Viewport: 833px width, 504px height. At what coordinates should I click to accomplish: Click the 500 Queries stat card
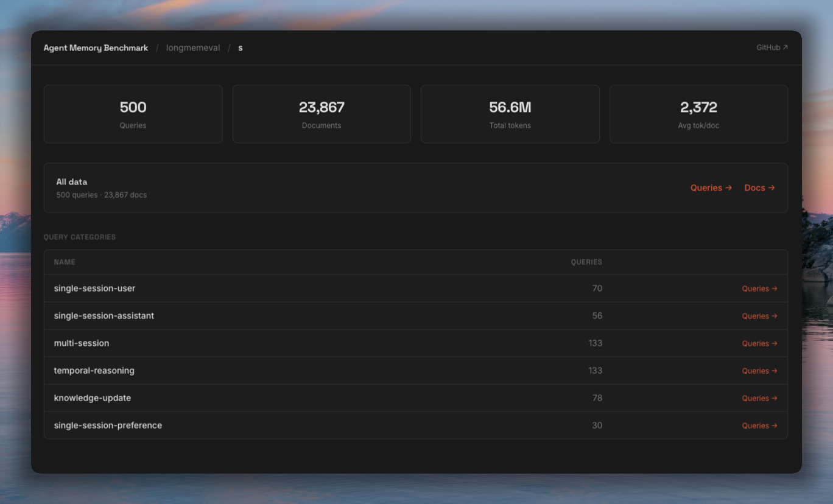point(133,114)
